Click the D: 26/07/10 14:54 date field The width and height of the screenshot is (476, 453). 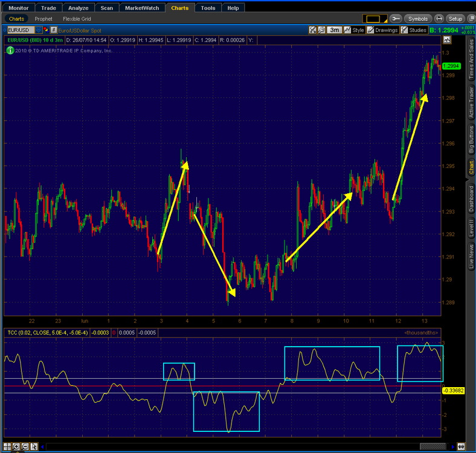[86, 40]
